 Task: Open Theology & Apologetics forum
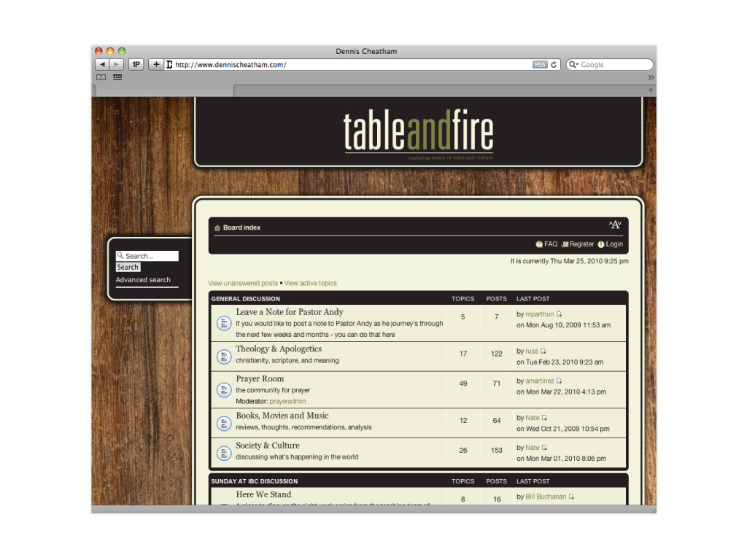click(279, 349)
